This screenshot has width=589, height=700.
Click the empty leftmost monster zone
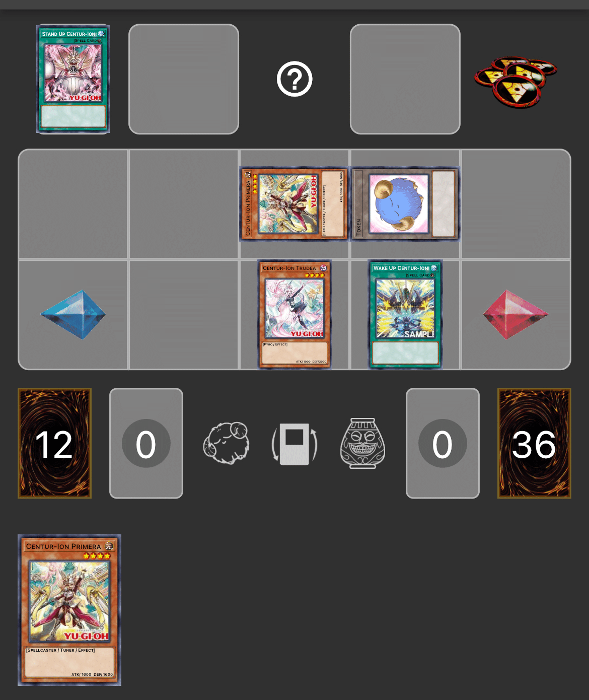(73, 204)
